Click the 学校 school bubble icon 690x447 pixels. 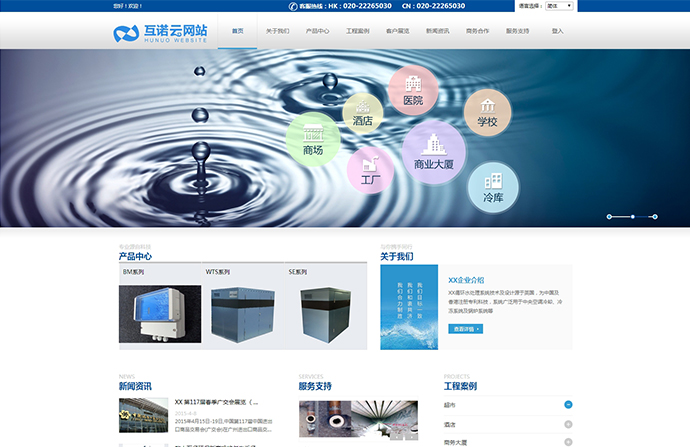coord(487,111)
